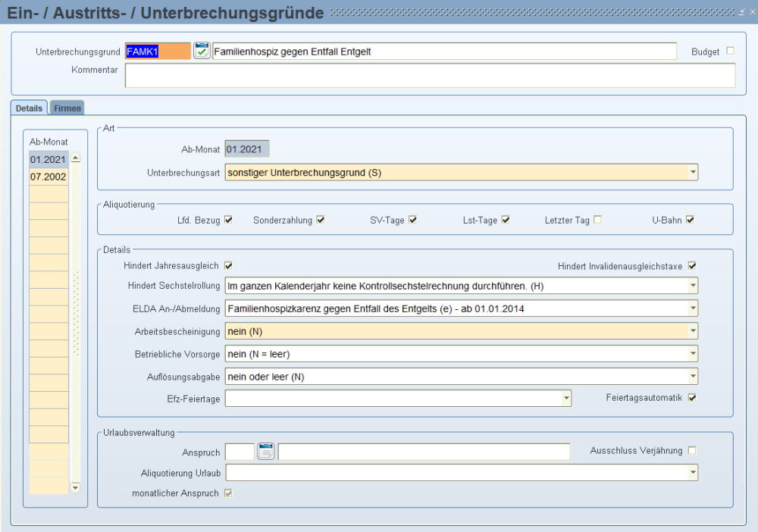
Task: Open Auflösungsabgabe dropdown
Action: point(694,377)
